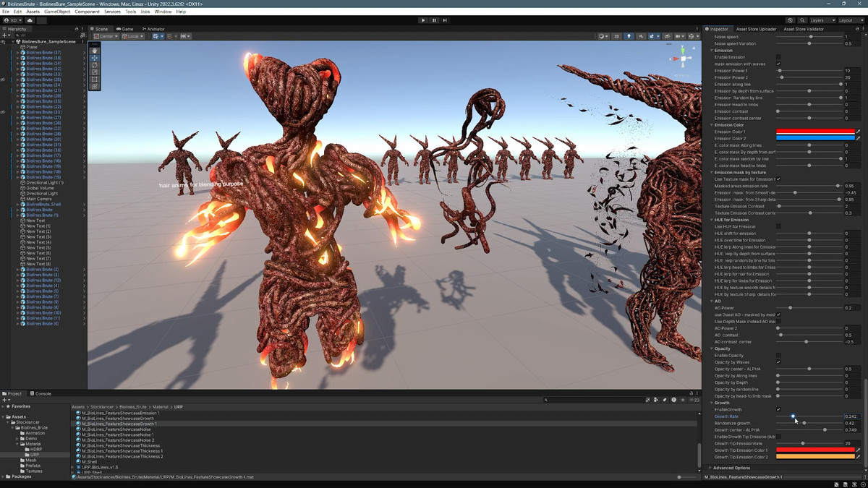Lock the Inspector panel
This screenshot has width=868, height=488.
[857, 29]
